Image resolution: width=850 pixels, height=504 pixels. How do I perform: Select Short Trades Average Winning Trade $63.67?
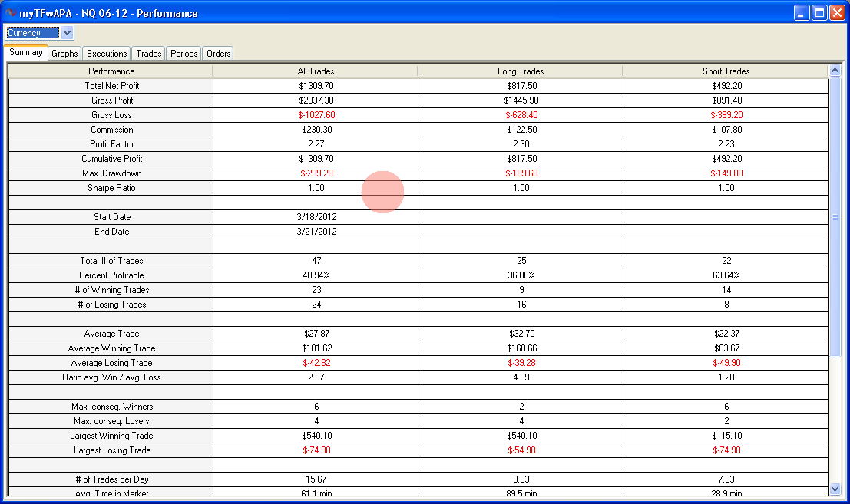click(x=726, y=348)
